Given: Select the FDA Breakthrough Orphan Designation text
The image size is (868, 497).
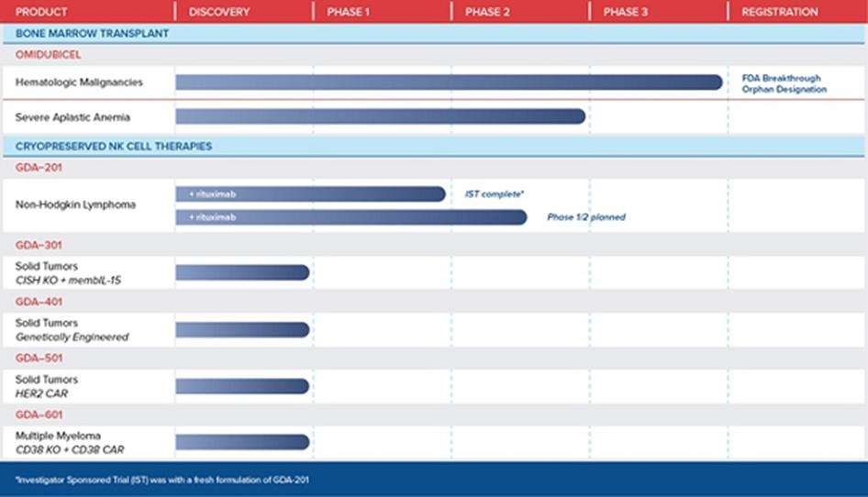Looking at the screenshot, I should (784, 83).
